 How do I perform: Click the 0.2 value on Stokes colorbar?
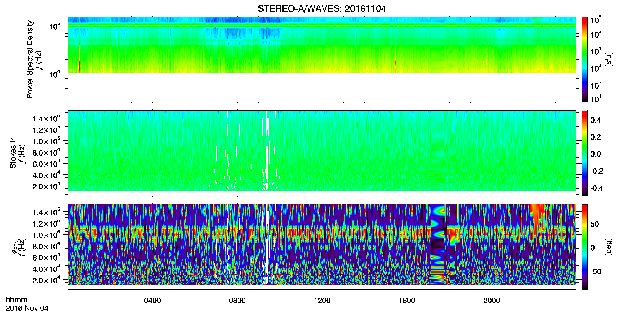click(595, 137)
